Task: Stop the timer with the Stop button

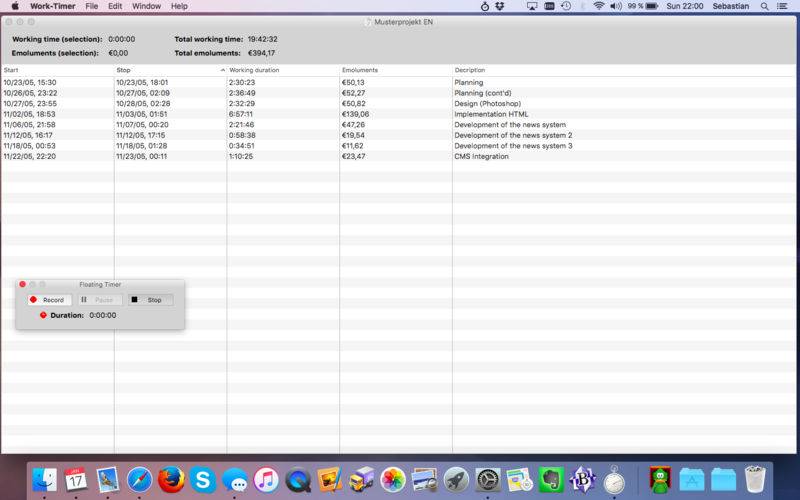Action: (151, 300)
